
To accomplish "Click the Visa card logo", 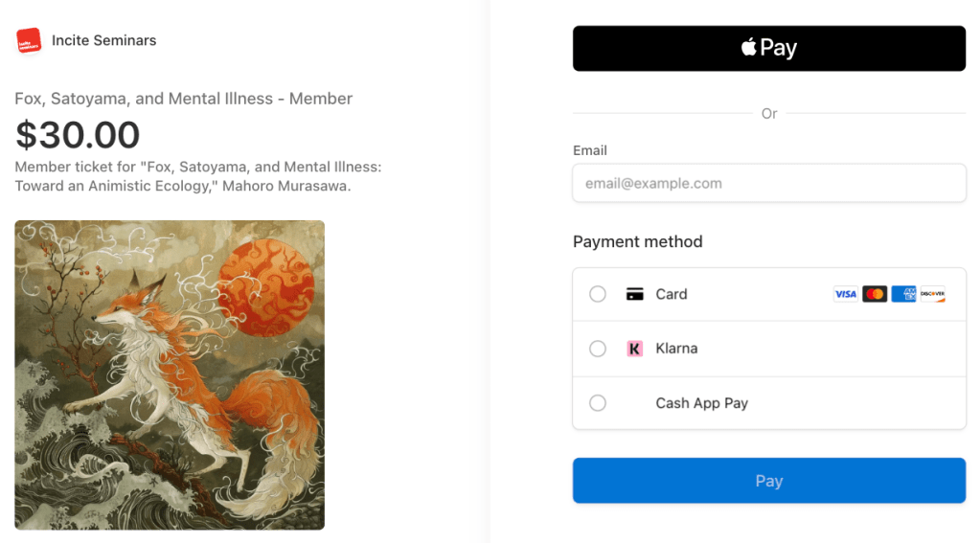I will (x=845, y=294).
